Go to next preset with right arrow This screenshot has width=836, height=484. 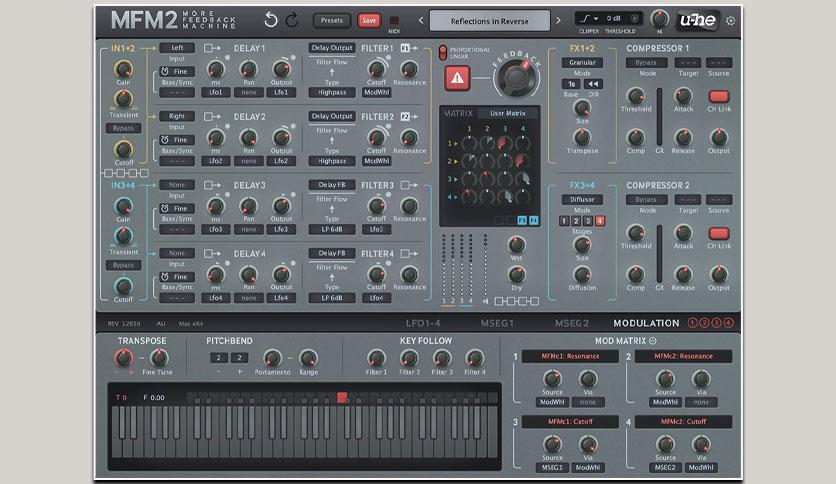coord(558,21)
